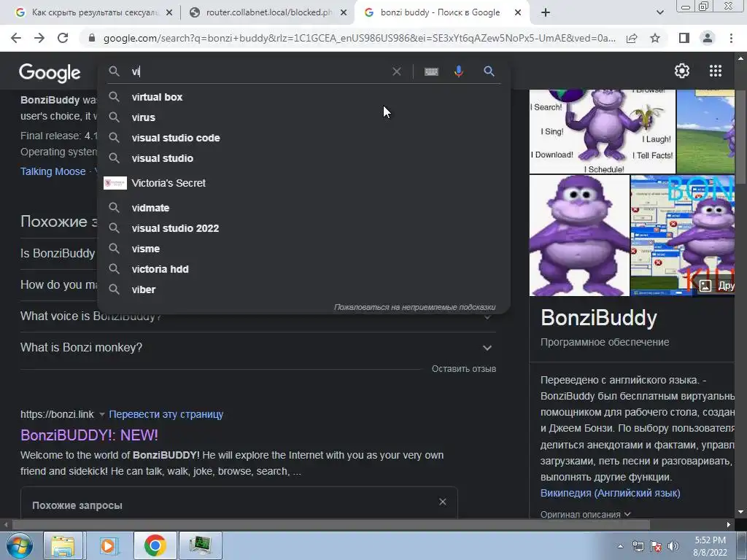Select the 'visme' suggestion
The image size is (747, 560).
tap(304, 249)
